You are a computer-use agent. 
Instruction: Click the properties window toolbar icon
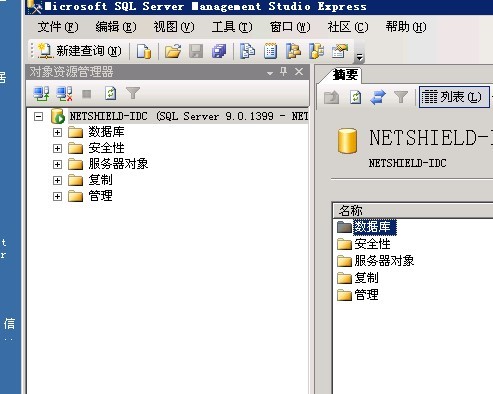coord(340,51)
